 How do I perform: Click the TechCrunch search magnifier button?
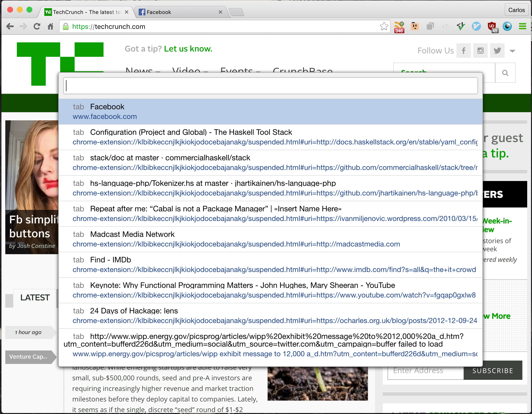point(505,73)
